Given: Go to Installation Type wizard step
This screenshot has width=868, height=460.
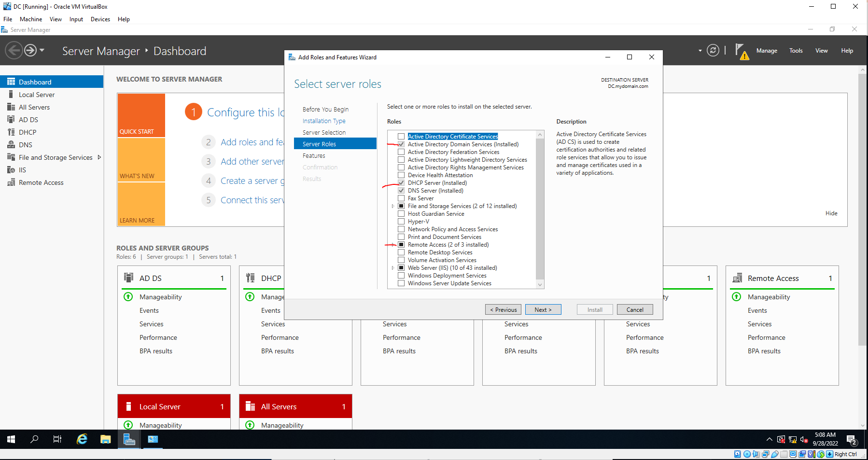Looking at the screenshot, I should 324,121.
